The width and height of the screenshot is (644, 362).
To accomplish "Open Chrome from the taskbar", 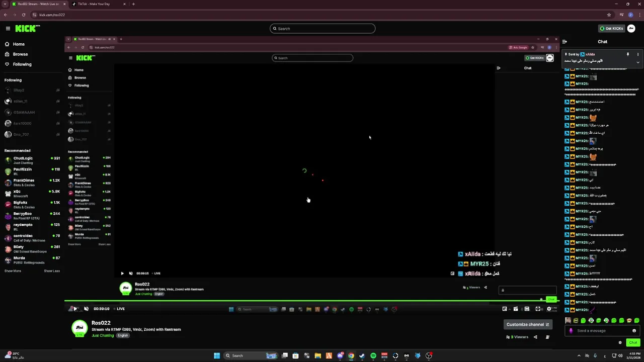I will click(x=351, y=356).
